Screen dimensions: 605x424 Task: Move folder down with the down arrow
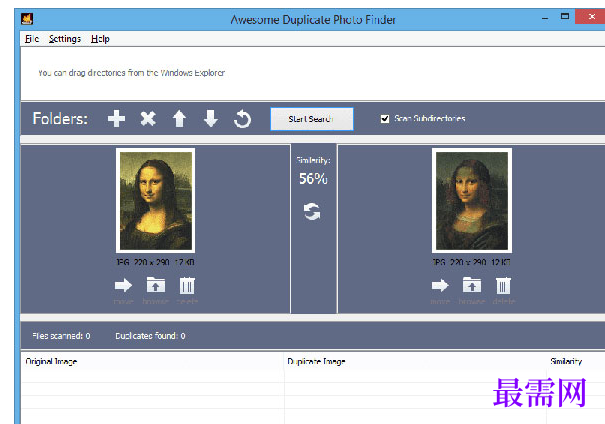coord(211,118)
